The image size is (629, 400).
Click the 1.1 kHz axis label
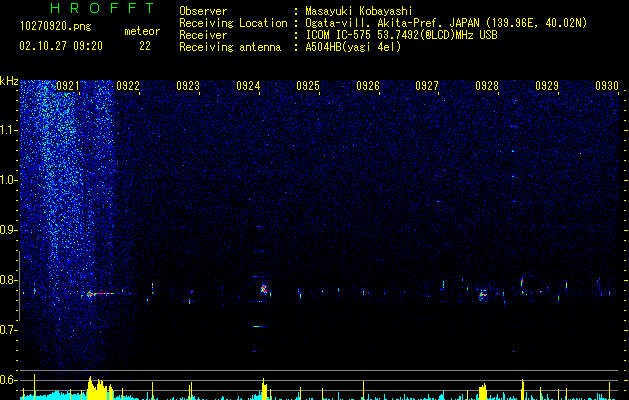9,130
